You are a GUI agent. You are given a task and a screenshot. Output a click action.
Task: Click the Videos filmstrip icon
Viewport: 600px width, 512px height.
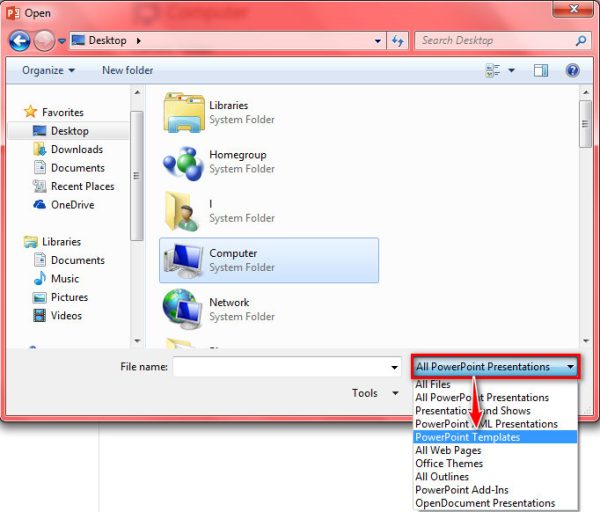tap(39, 315)
